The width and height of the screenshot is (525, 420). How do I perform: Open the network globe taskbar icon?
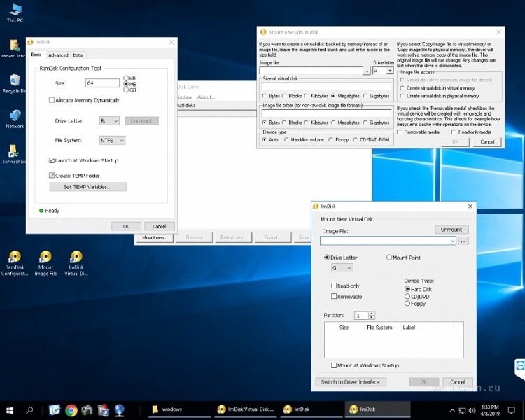[119, 410]
